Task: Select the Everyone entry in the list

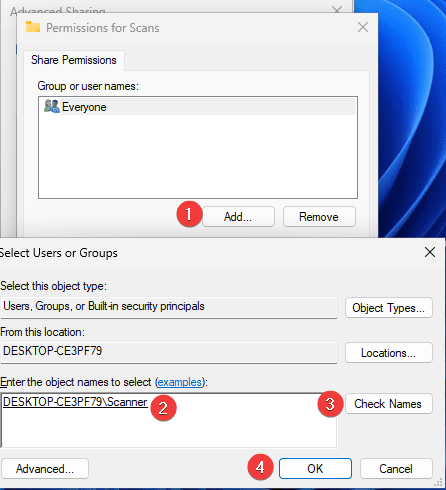Action: [x=198, y=107]
